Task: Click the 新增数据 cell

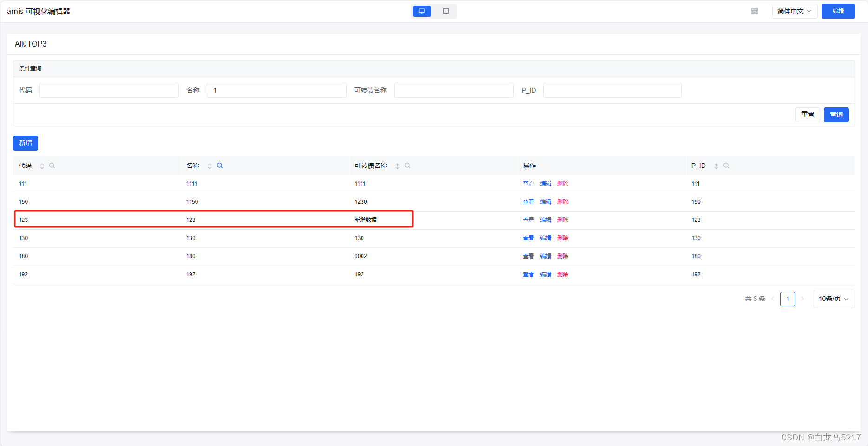Action: coord(366,220)
